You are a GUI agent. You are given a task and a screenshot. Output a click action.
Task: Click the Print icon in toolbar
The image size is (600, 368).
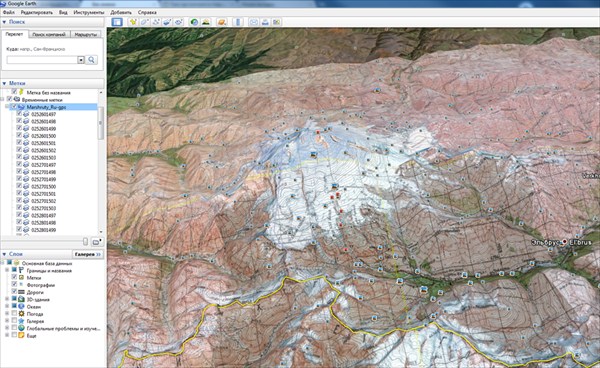pos(265,22)
